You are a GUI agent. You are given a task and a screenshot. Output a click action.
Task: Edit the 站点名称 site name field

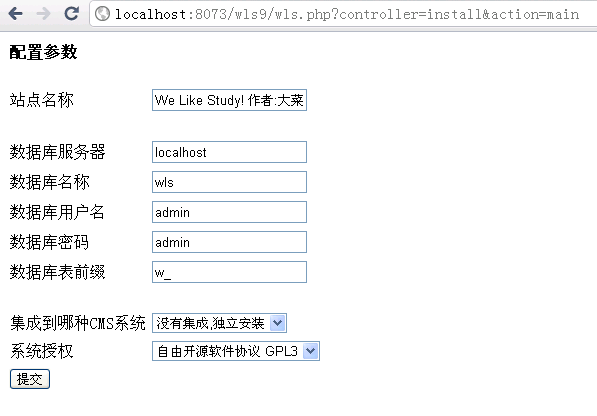coord(229,100)
